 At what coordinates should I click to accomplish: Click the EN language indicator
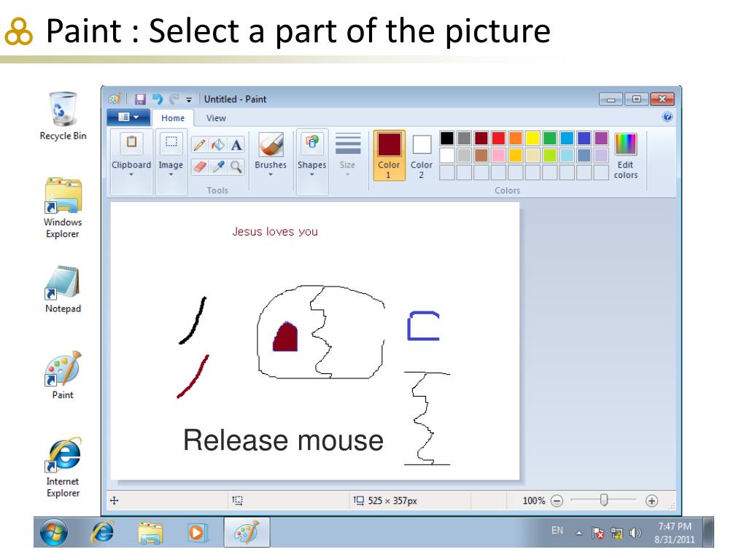557,531
